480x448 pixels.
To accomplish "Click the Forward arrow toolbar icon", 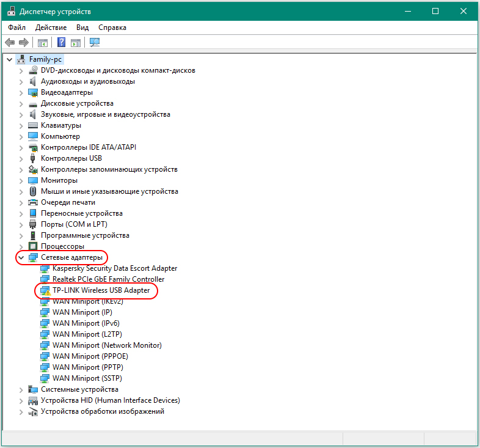I will pyautogui.click(x=24, y=42).
